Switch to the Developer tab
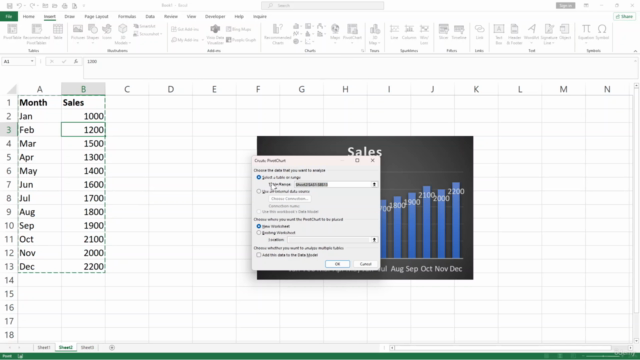This screenshot has height=360, width=640. (215, 16)
